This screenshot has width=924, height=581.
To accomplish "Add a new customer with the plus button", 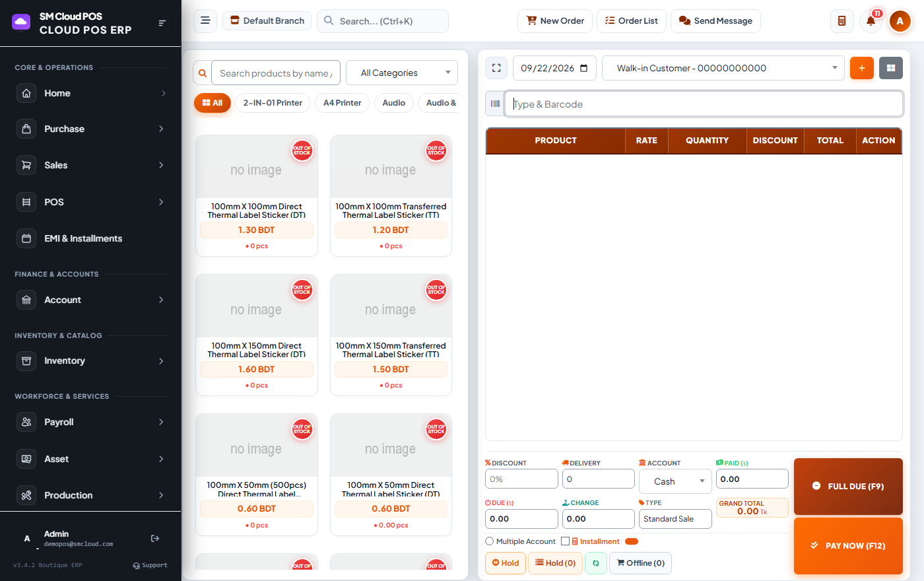I will coord(861,68).
